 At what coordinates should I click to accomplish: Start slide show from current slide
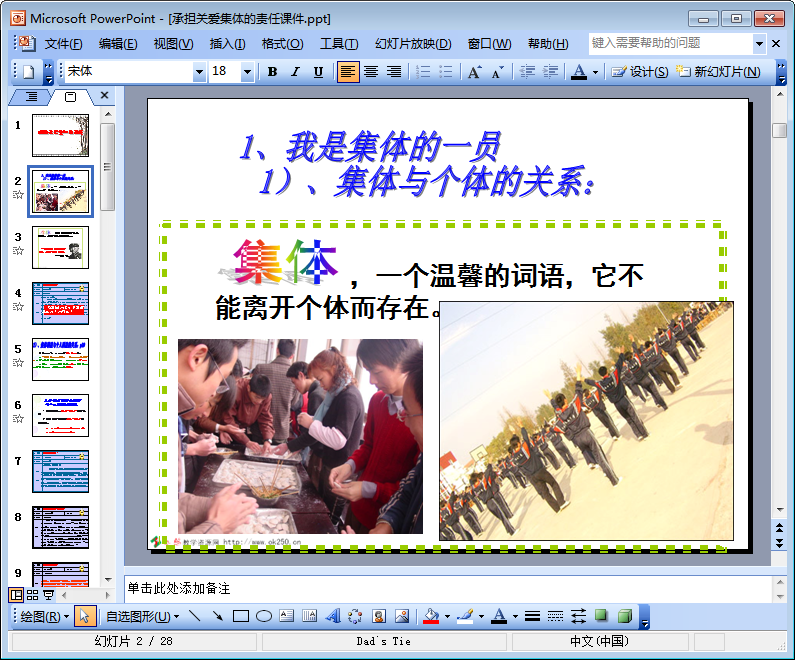pos(48,595)
